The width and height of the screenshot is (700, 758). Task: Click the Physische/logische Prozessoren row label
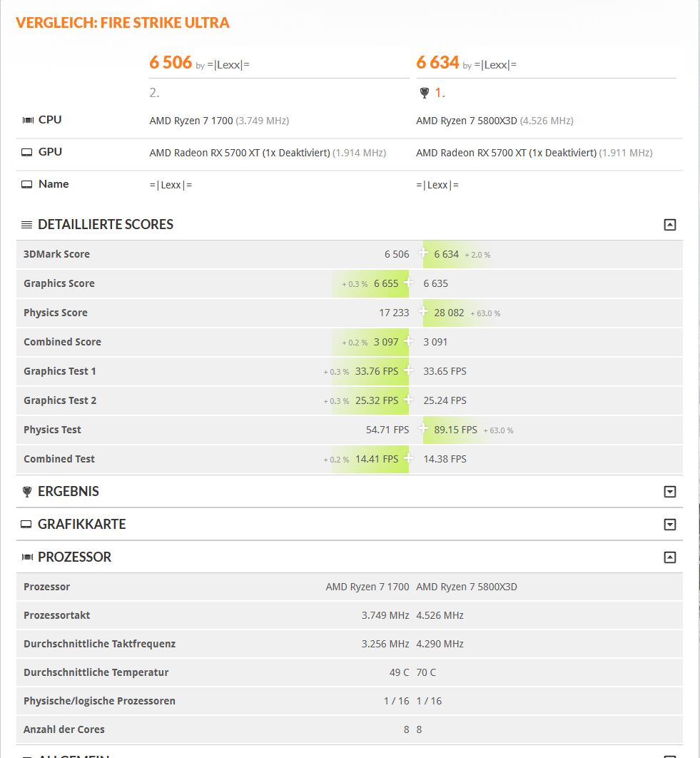click(100, 701)
